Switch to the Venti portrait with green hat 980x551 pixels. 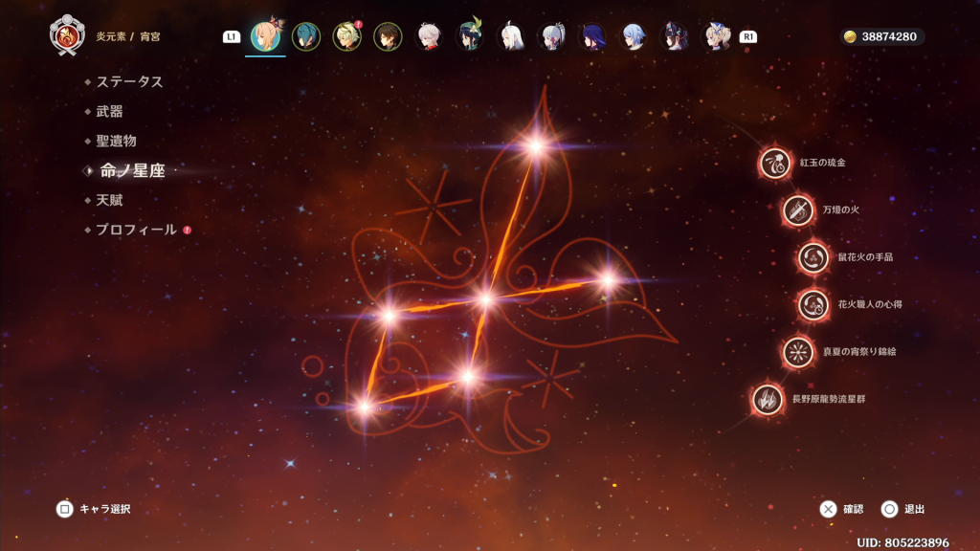[470, 37]
